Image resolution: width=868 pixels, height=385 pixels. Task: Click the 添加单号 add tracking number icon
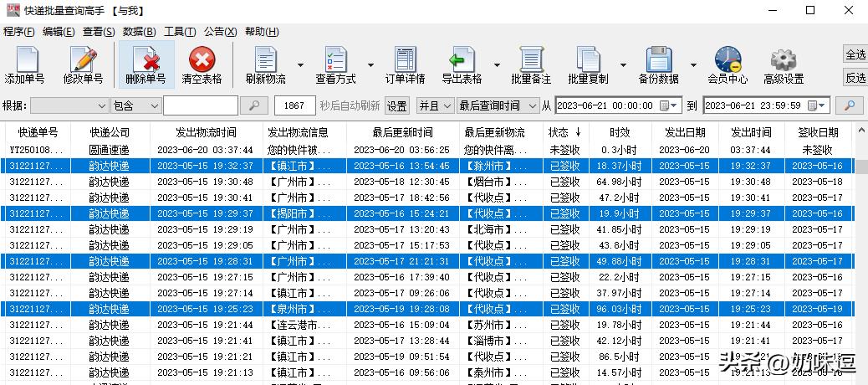click(x=25, y=59)
